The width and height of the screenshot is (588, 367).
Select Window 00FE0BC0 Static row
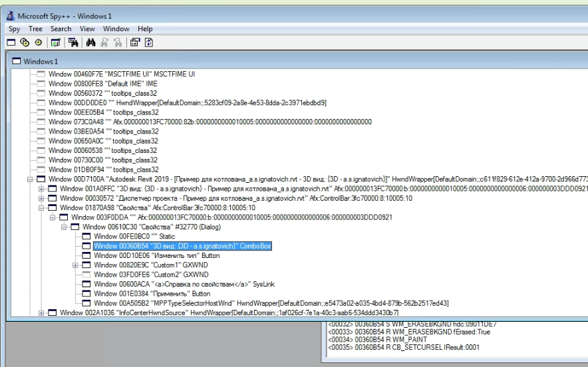134,237
